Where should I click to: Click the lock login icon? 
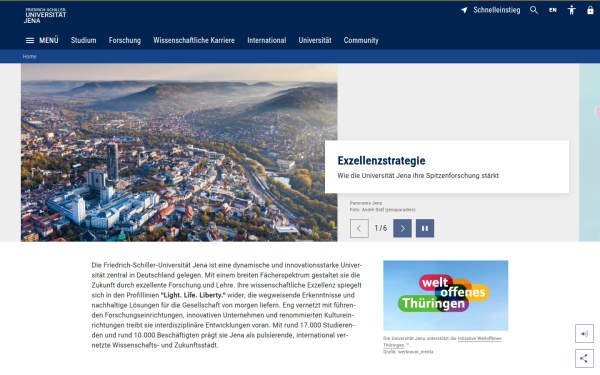[x=590, y=10]
